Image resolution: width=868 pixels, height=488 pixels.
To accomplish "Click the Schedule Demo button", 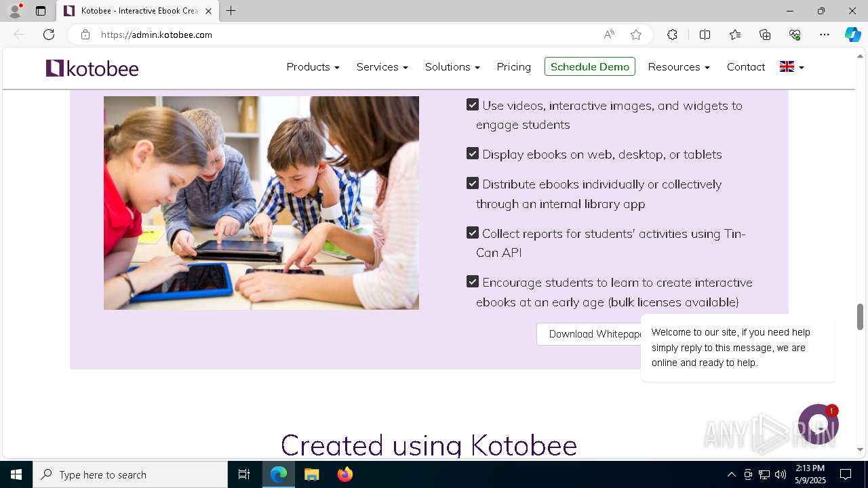I will tap(590, 66).
